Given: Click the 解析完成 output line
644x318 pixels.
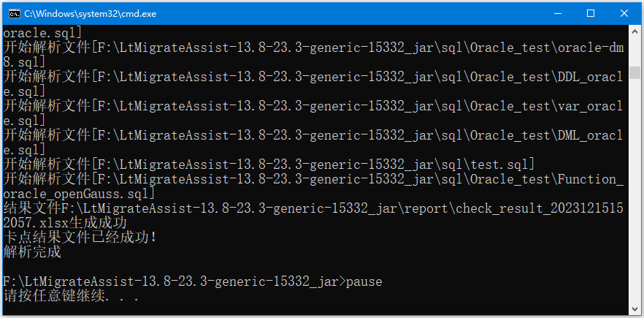Looking at the screenshot, I should (x=32, y=252).
